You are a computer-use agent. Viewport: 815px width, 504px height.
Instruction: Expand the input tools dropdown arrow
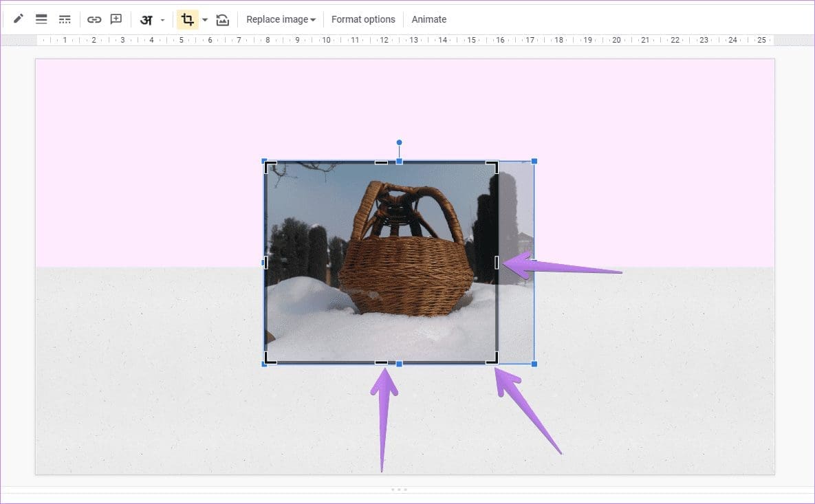[163, 20]
